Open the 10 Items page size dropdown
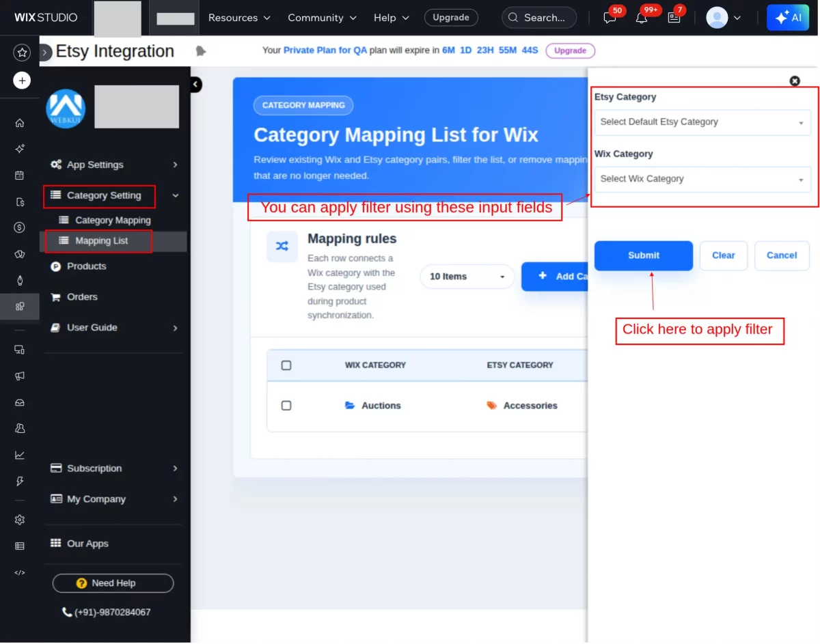 [467, 277]
